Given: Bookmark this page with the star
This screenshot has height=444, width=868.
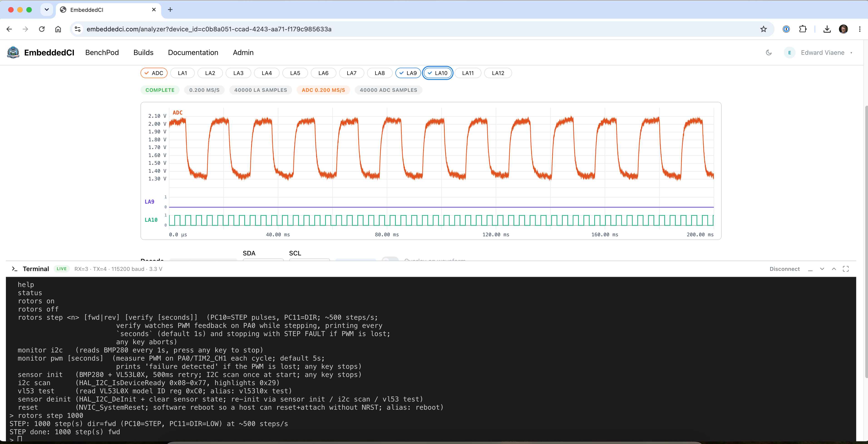Looking at the screenshot, I should tap(764, 29).
